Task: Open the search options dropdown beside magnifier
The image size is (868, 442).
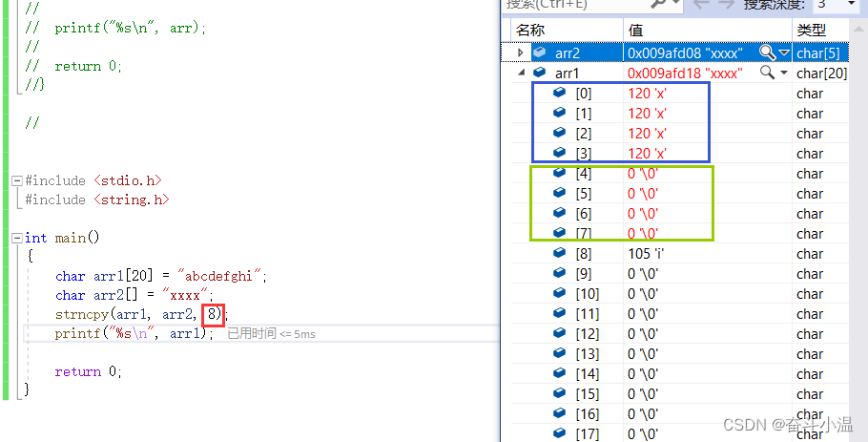Action: (675, 4)
